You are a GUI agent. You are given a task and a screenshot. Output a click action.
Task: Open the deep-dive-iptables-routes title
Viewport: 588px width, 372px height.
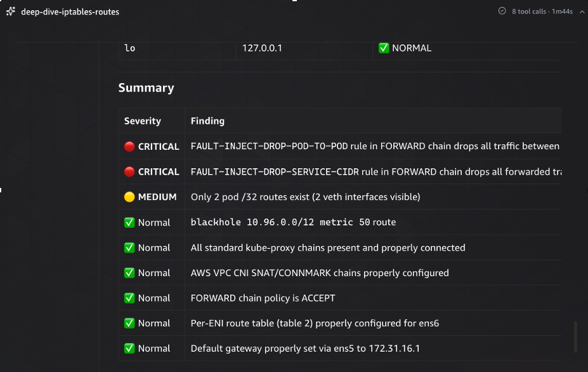click(70, 12)
